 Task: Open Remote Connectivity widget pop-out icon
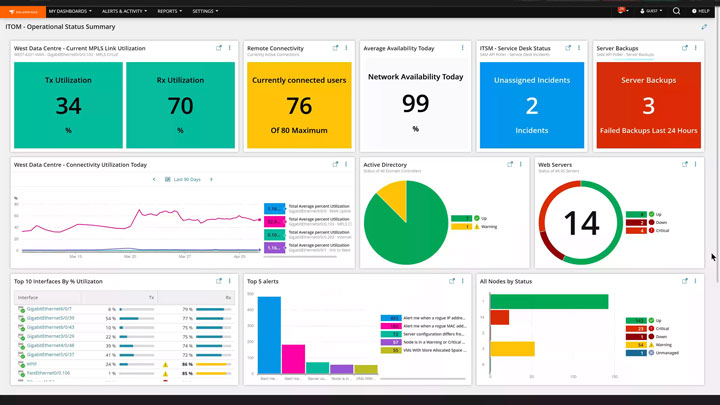pos(335,48)
